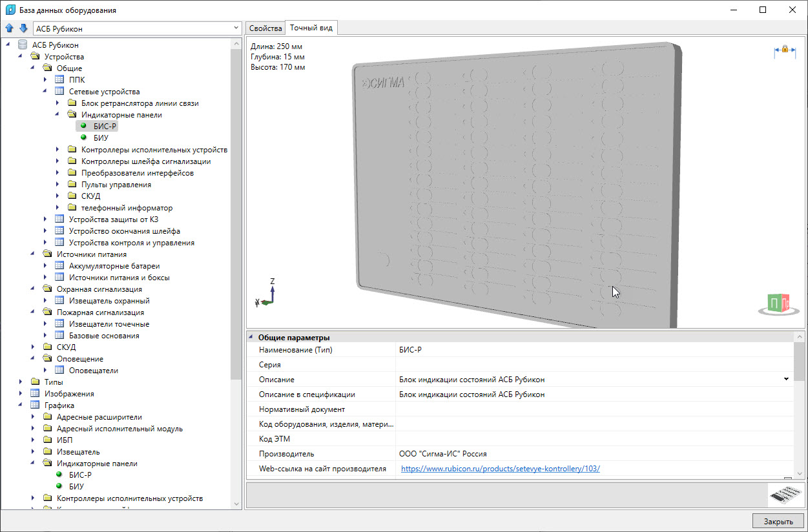Open the АСБ Рубикон database dropdown
The width and height of the screenshot is (808, 532).
(236, 28)
